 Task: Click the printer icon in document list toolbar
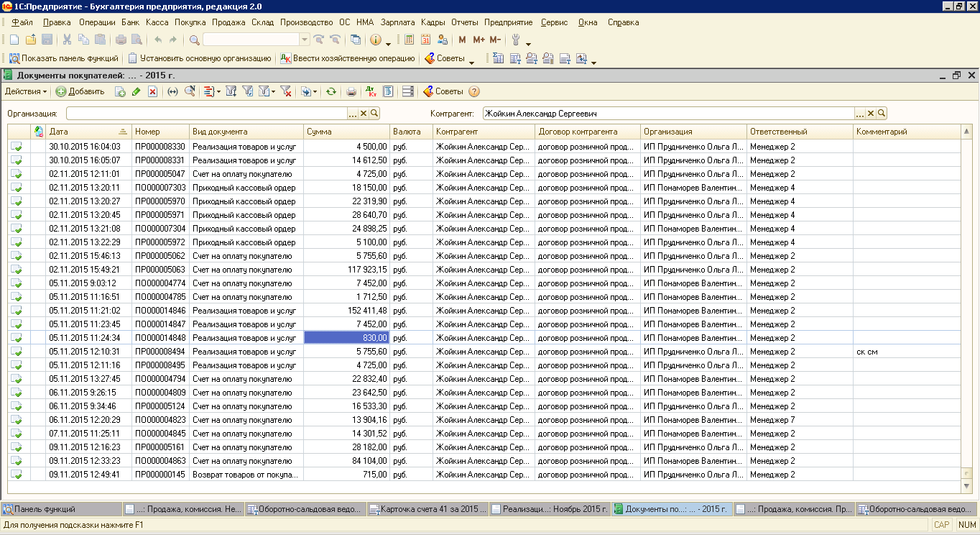pos(351,91)
